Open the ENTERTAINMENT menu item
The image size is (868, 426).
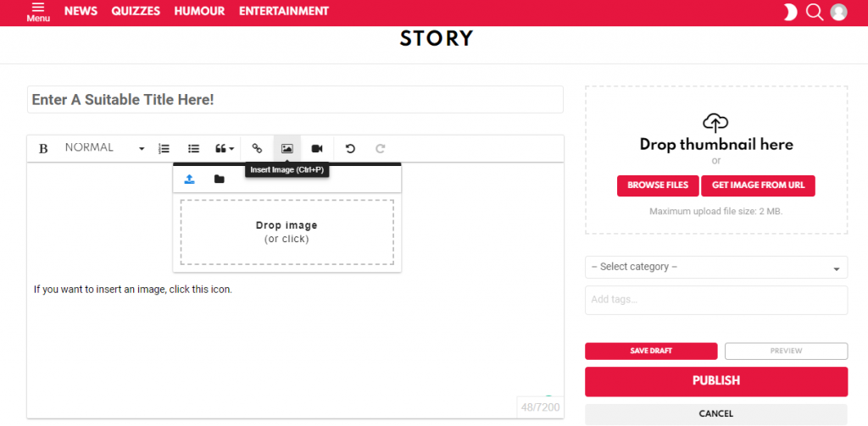click(x=284, y=11)
